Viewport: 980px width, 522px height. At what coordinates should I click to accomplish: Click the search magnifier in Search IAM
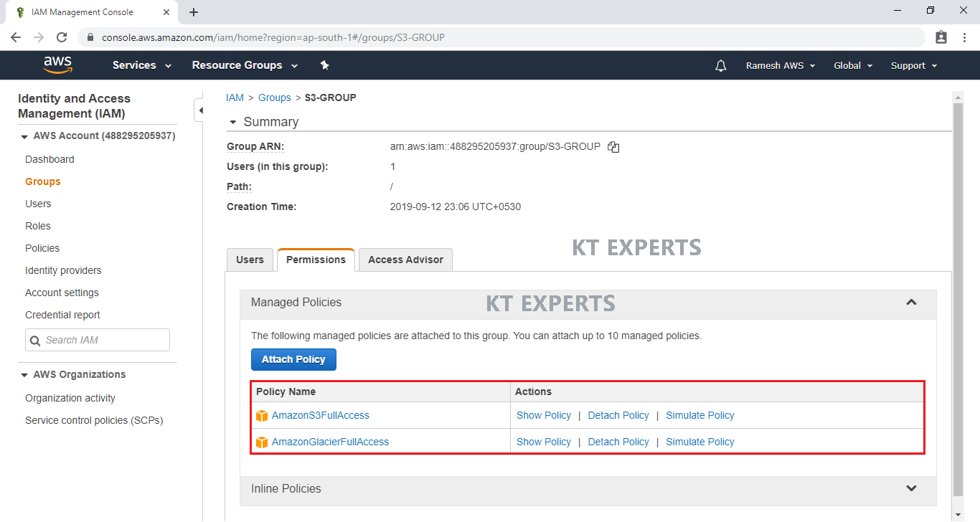(35, 340)
